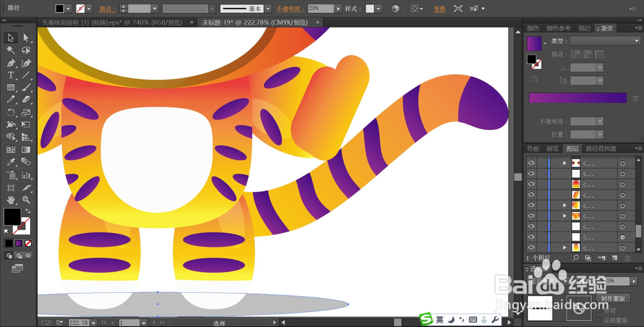Viewport: 644px width, 327px height.
Task: Select the Scale tool
Action: tap(26, 113)
